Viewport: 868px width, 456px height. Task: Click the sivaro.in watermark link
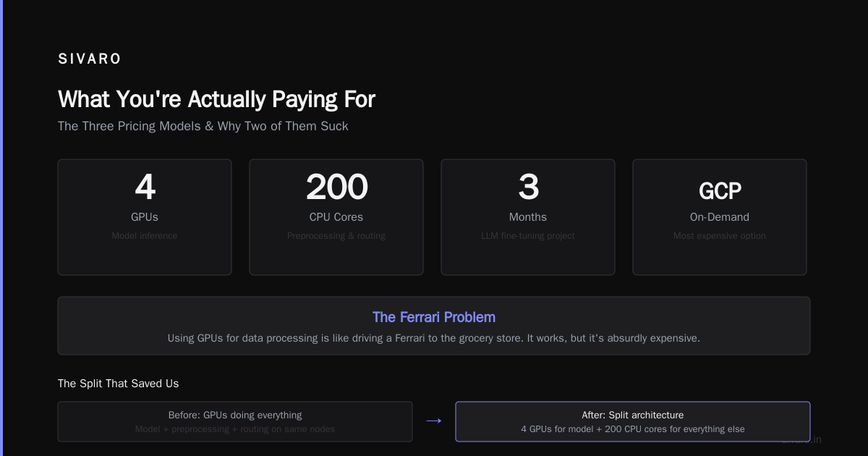coord(801,439)
